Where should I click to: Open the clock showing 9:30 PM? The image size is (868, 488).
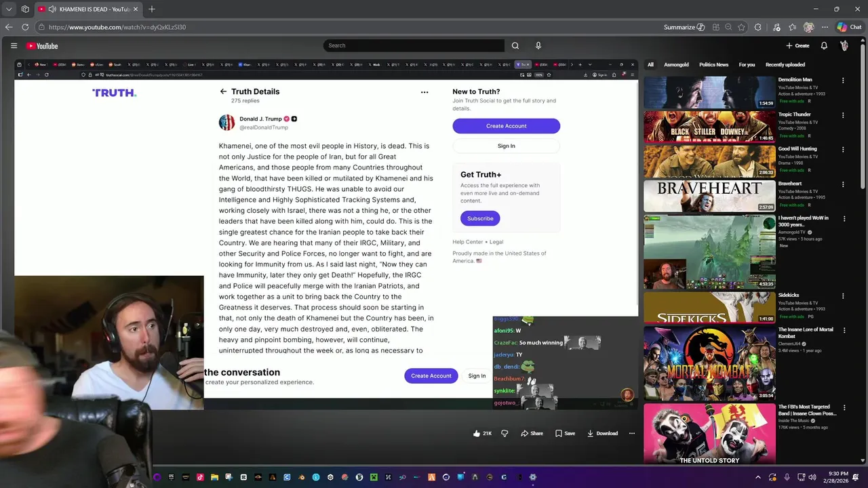(x=837, y=477)
